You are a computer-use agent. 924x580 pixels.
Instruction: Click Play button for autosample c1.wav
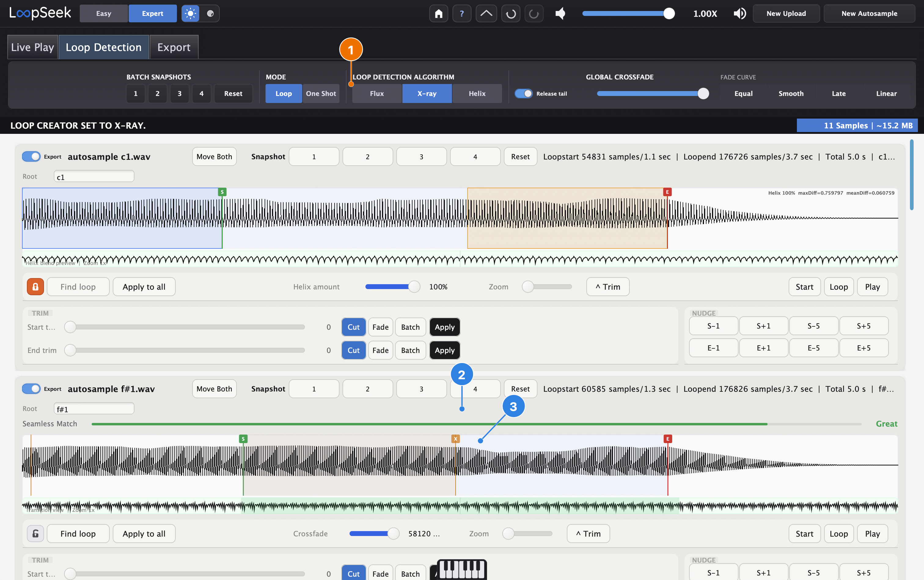coord(872,287)
